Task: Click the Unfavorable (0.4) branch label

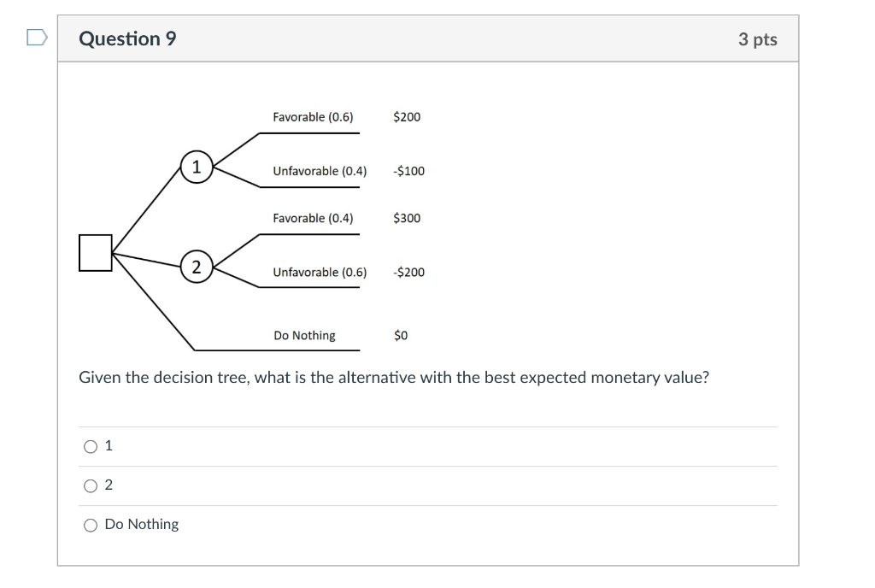Action: click(320, 171)
